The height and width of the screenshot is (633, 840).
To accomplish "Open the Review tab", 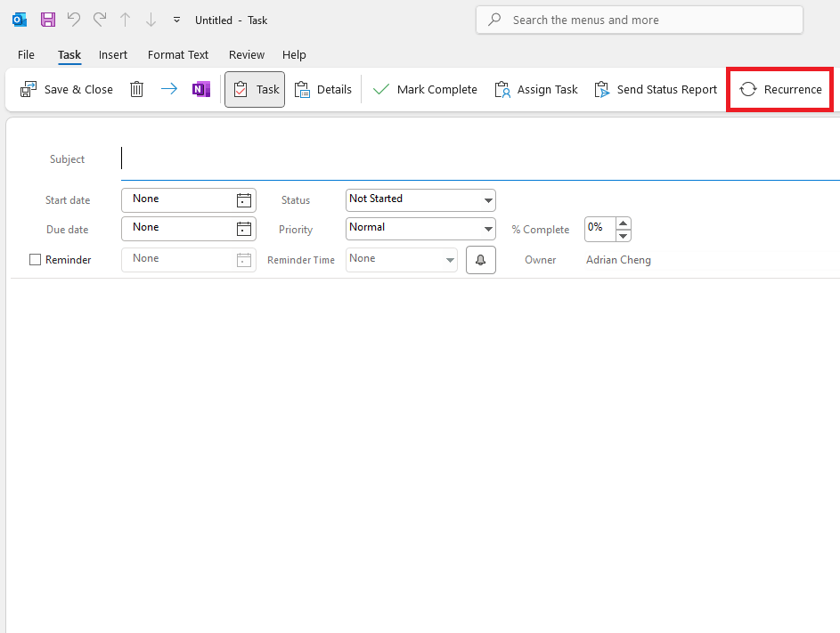I will pos(247,54).
